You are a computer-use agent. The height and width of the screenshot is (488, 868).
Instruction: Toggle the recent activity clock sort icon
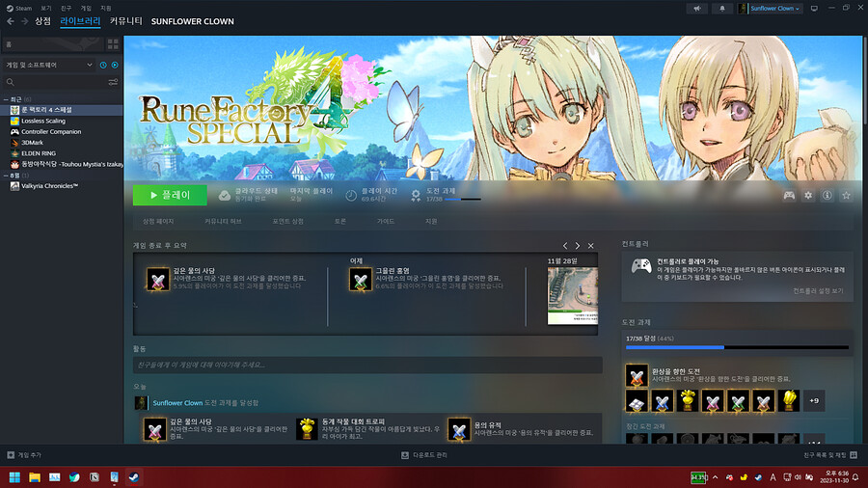click(x=103, y=65)
